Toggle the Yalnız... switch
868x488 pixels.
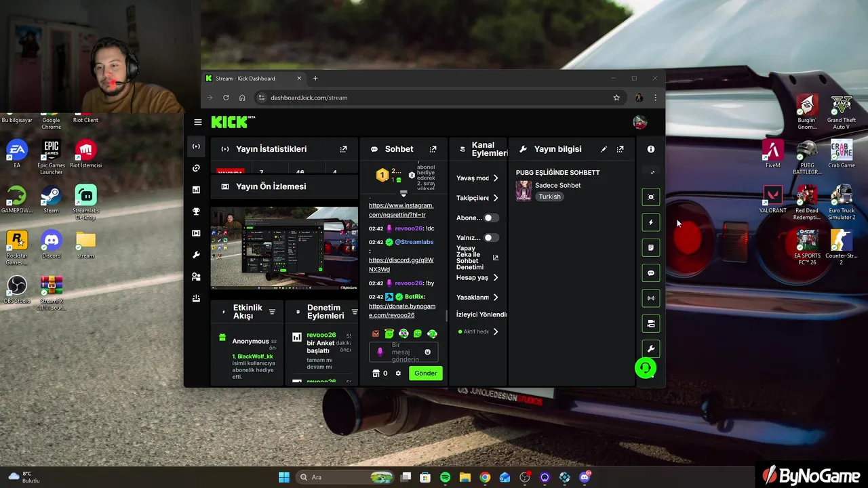pyautogui.click(x=491, y=237)
